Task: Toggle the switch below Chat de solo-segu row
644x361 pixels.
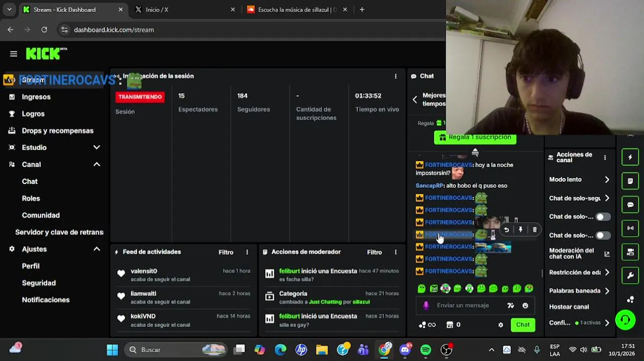Action: (602, 217)
